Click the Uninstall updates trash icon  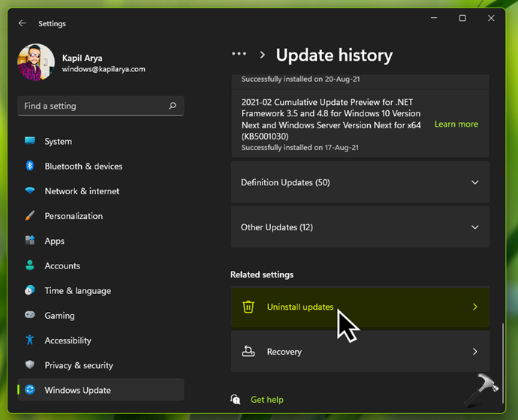pyautogui.click(x=248, y=307)
